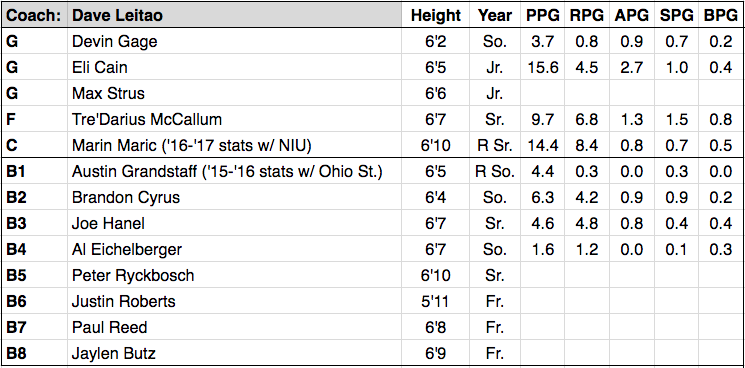745x368 pixels.
Task: Click Justin Roberts' 5'11 height cell
Action: coord(436,301)
